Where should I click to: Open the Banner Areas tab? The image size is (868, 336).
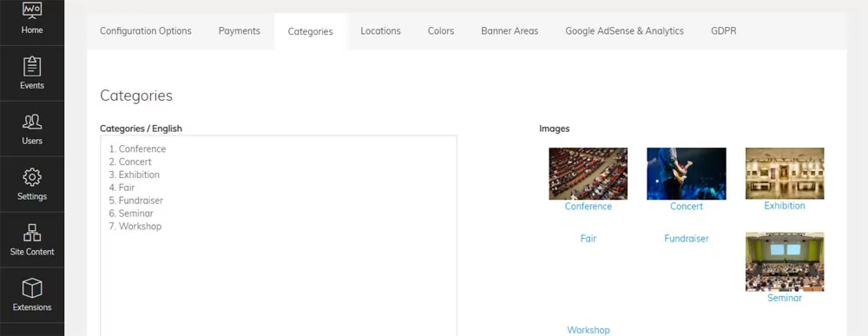[x=510, y=31]
